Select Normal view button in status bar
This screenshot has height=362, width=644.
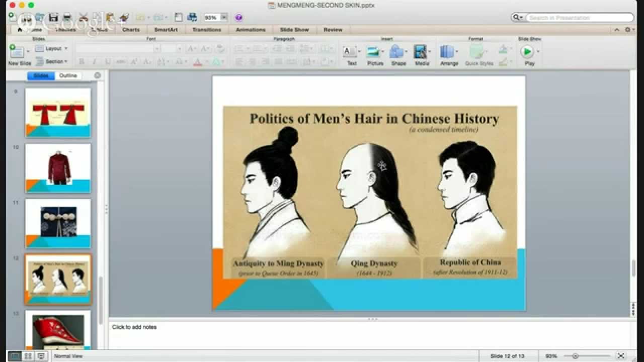[x=15, y=356]
